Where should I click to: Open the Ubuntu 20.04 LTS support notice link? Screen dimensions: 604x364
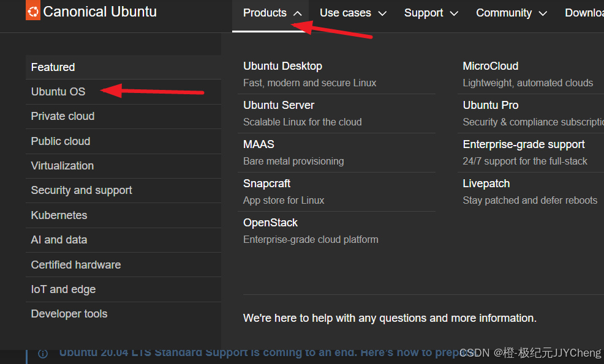click(x=268, y=353)
